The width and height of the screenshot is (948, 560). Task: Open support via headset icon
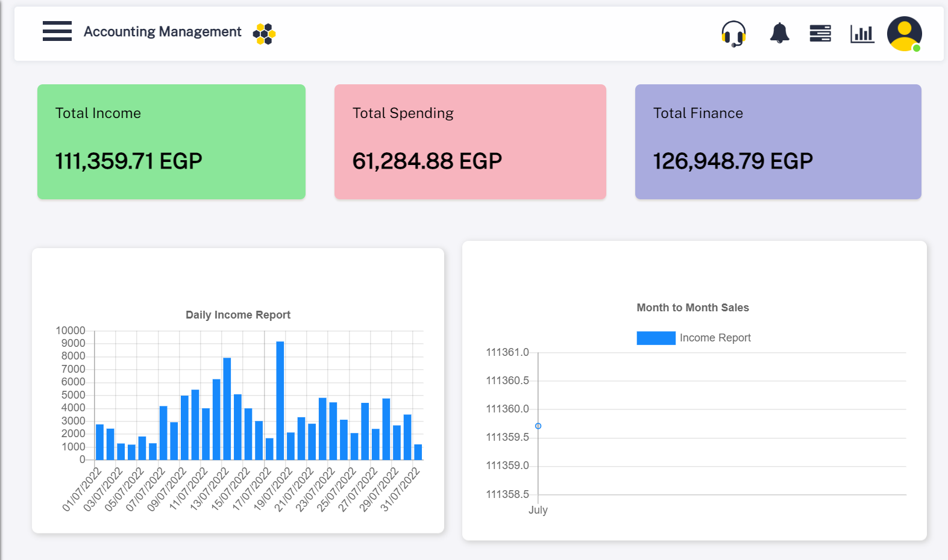733,33
